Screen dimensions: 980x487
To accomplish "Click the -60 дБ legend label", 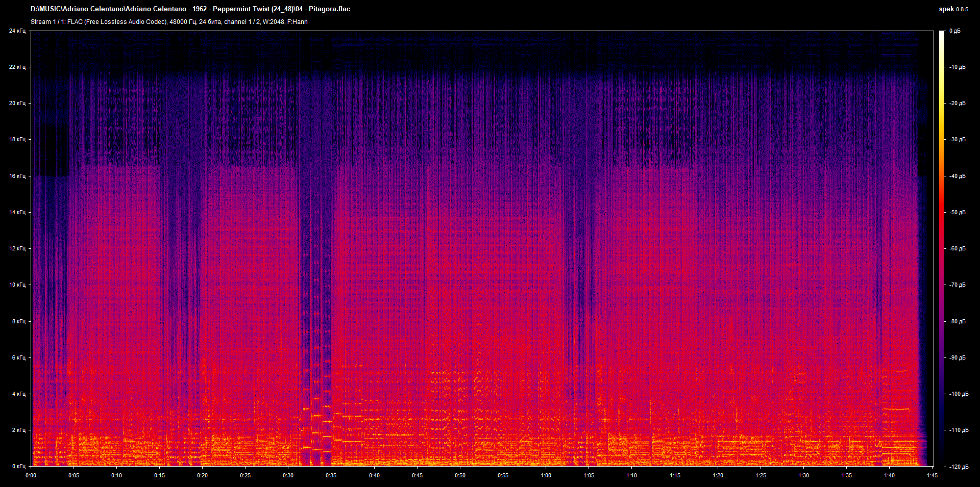I will 957,248.
